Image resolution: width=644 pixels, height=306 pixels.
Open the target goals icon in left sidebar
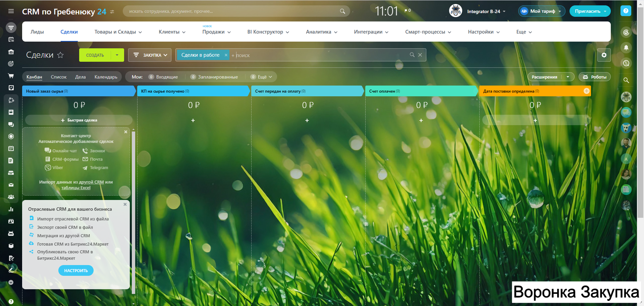(x=11, y=64)
